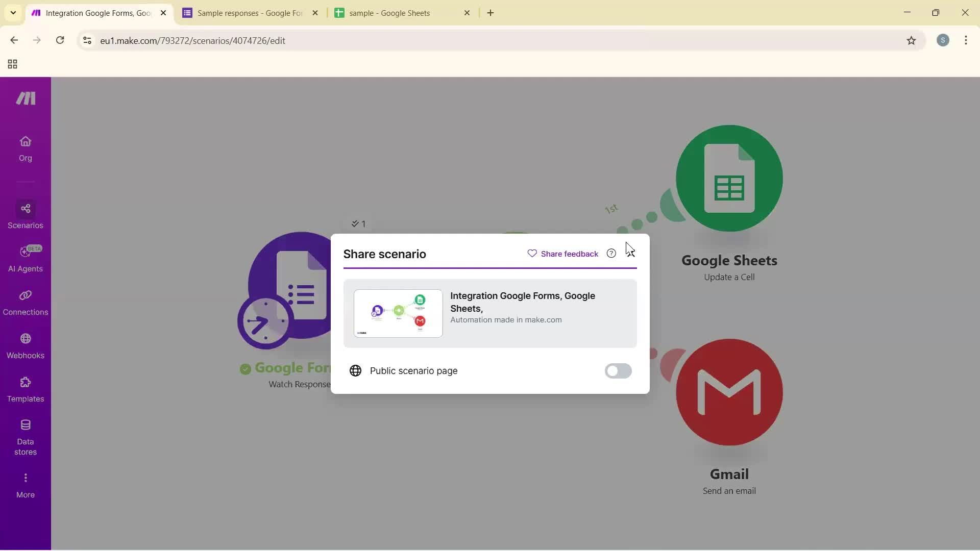Screen dimensions: 980x551
Task: Bookmark the page using the star icon
Action: coord(912,40)
